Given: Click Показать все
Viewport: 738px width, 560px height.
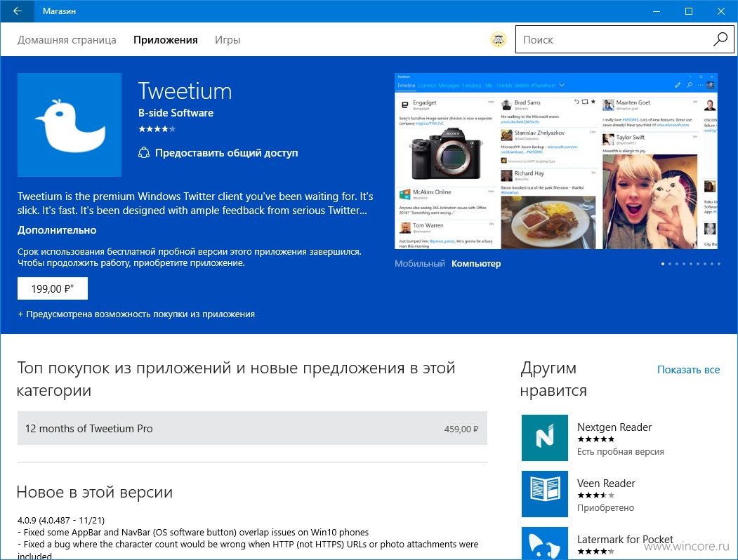Looking at the screenshot, I should (689, 370).
